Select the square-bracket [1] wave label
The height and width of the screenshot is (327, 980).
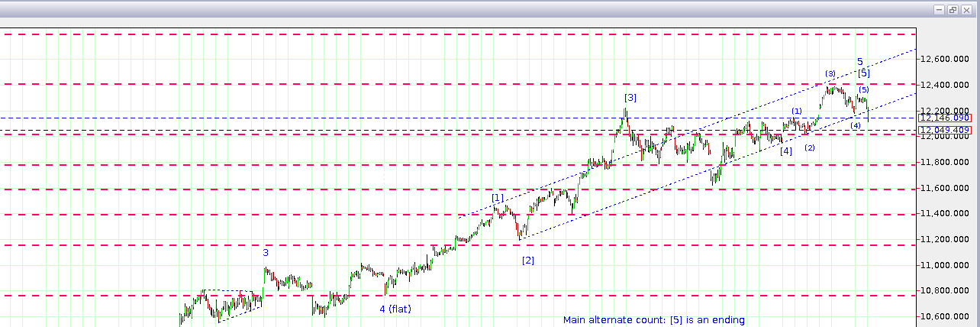[498, 198]
